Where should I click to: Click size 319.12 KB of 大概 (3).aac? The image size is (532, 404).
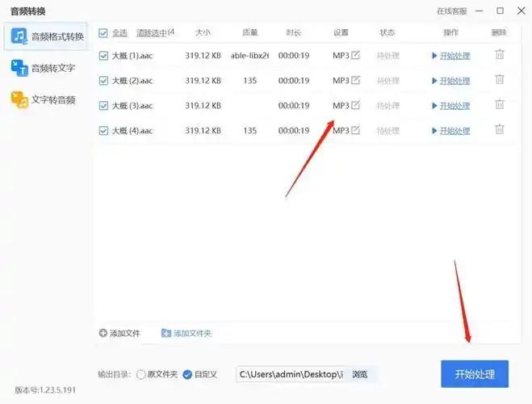(203, 106)
